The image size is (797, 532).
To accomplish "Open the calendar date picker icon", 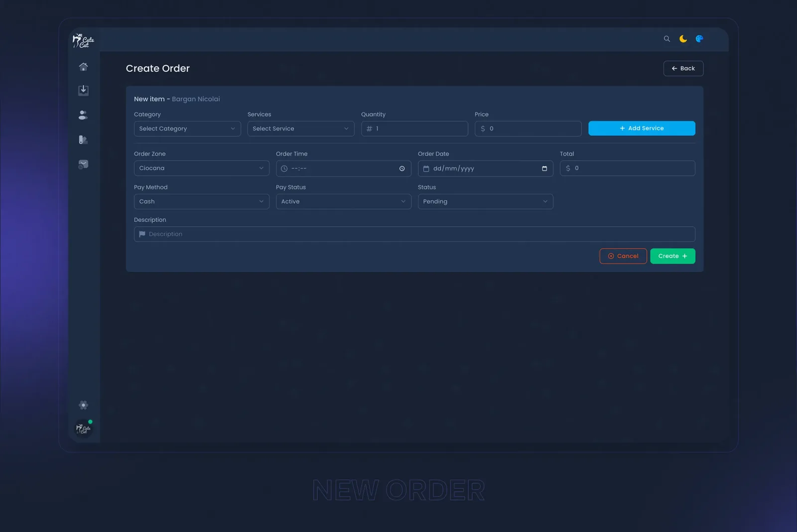I will coord(544,169).
